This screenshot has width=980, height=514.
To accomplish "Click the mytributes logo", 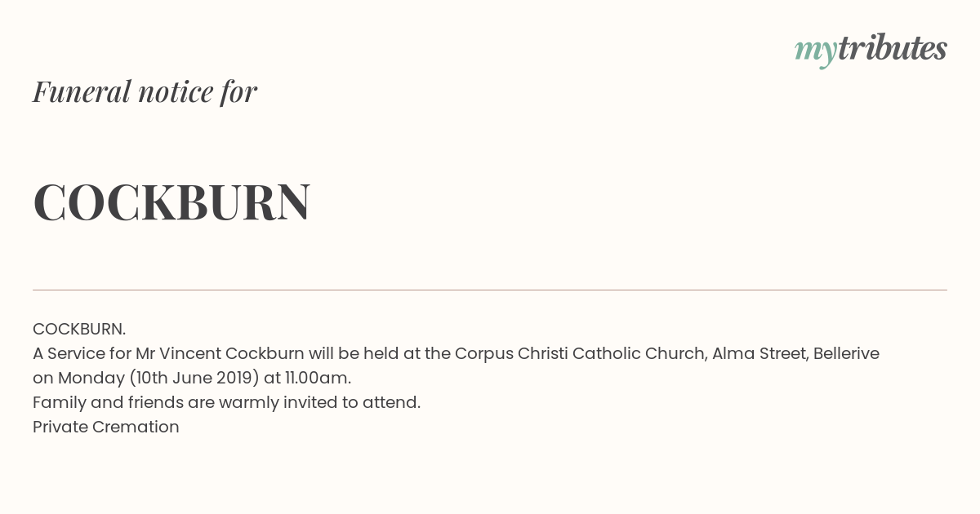I will tap(871, 49).
